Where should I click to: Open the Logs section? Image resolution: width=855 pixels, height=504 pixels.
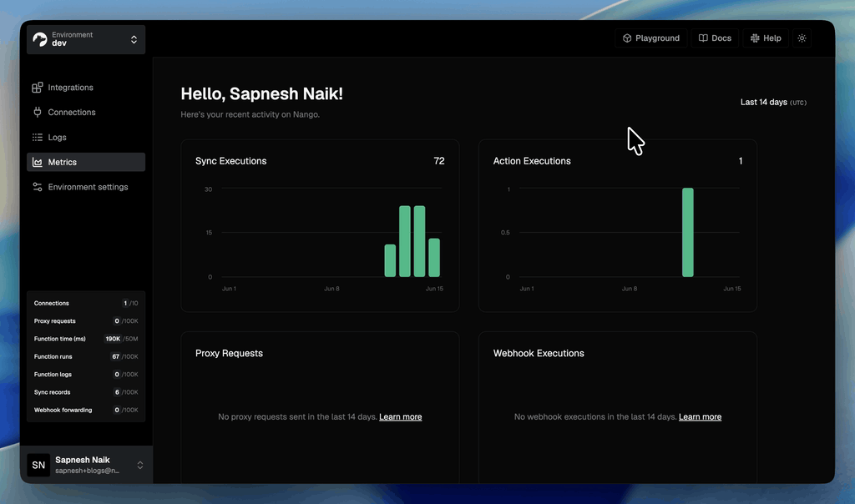coord(86,138)
